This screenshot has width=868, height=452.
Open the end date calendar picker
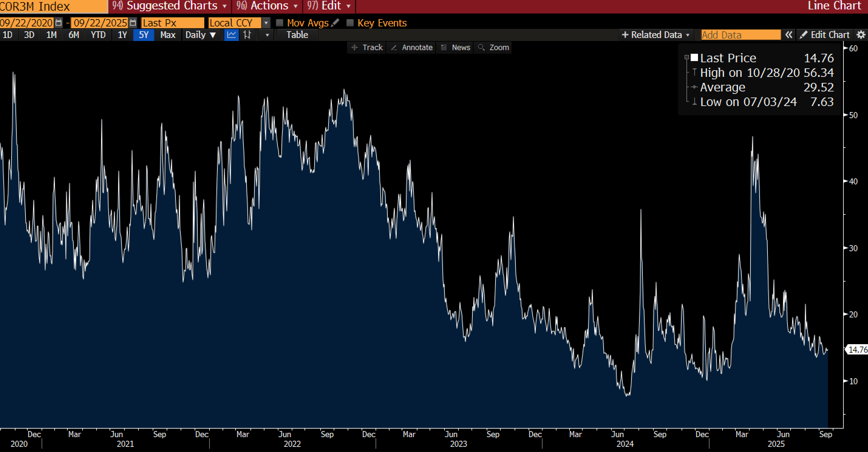[133, 22]
